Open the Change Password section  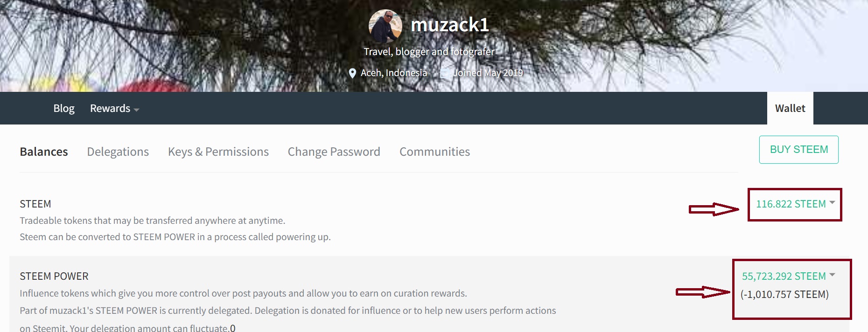point(334,152)
